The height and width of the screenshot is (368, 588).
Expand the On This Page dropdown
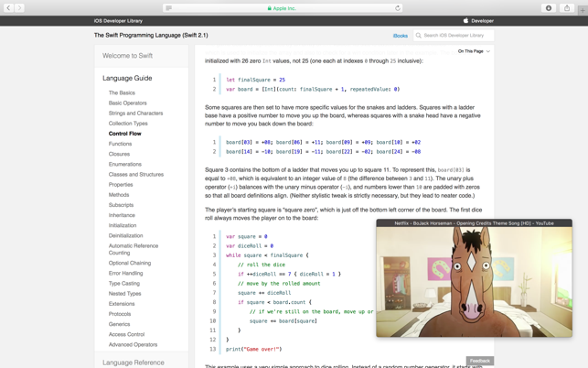[474, 51]
